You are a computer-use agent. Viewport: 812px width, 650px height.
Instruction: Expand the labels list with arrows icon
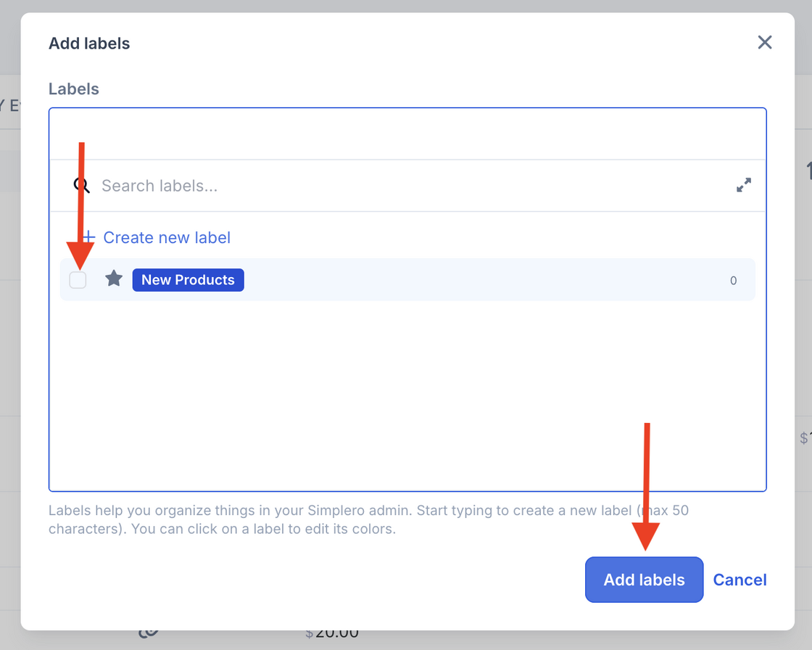pyautogui.click(x=744, y=185)
